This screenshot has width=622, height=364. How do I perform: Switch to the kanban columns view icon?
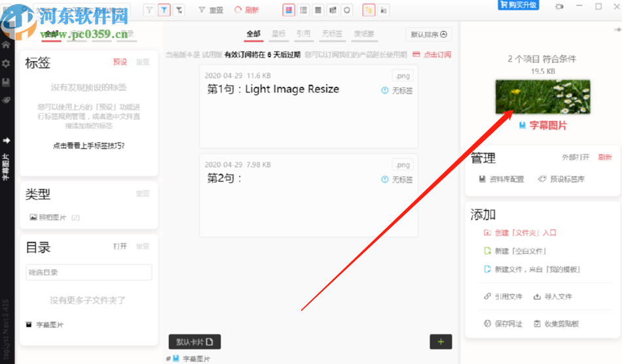[x=333, y=10]
